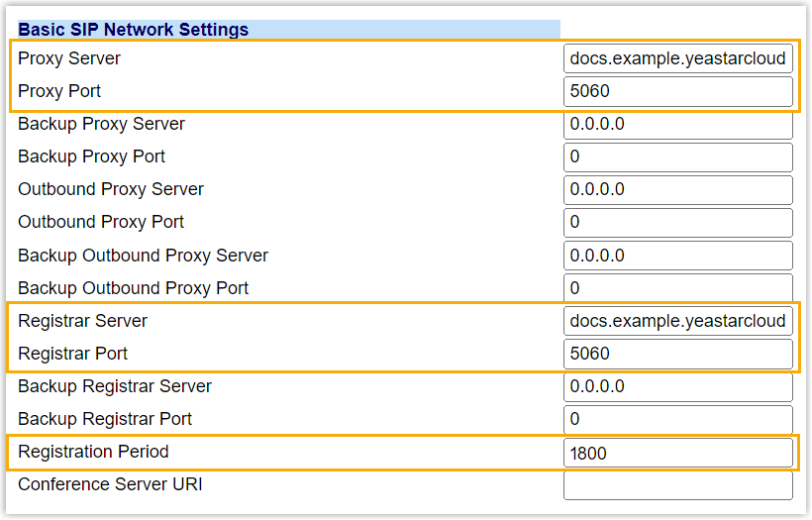Image resolution: width=812 pixels, height=520 pixels.
Task: Click into the Outbound Proxy Port field
Action: pyautogui.click(x=678, y=223)
